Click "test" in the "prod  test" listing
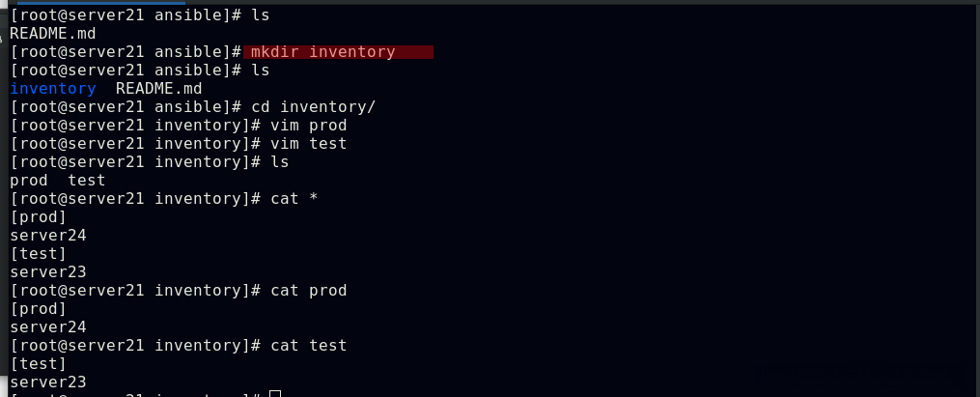The image size is (980, 397). 86,181
